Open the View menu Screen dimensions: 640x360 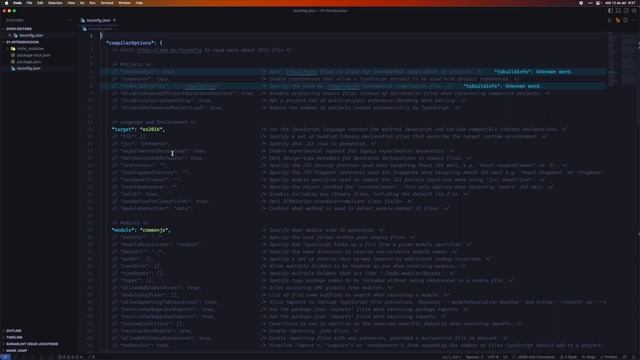pos(71,3)
